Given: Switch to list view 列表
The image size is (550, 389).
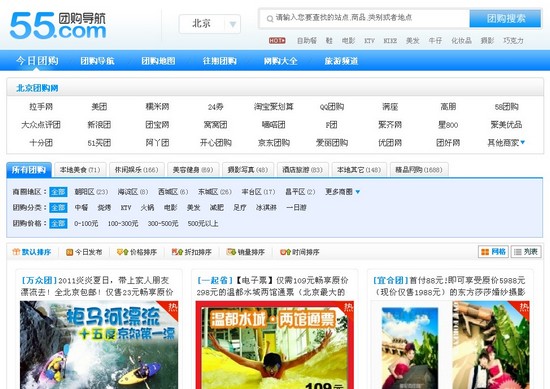Looking at the screenshot, I should click(x=526, y=251).
